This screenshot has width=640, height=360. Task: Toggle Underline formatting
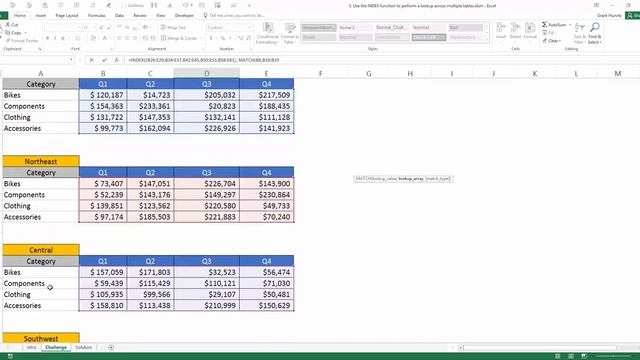(x=63, y=38)
